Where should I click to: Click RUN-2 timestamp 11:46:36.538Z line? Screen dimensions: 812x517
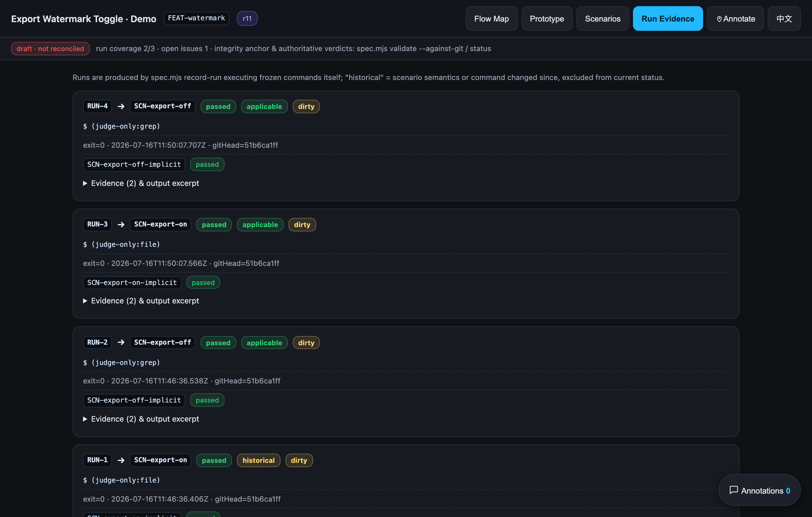coord(181,381)
